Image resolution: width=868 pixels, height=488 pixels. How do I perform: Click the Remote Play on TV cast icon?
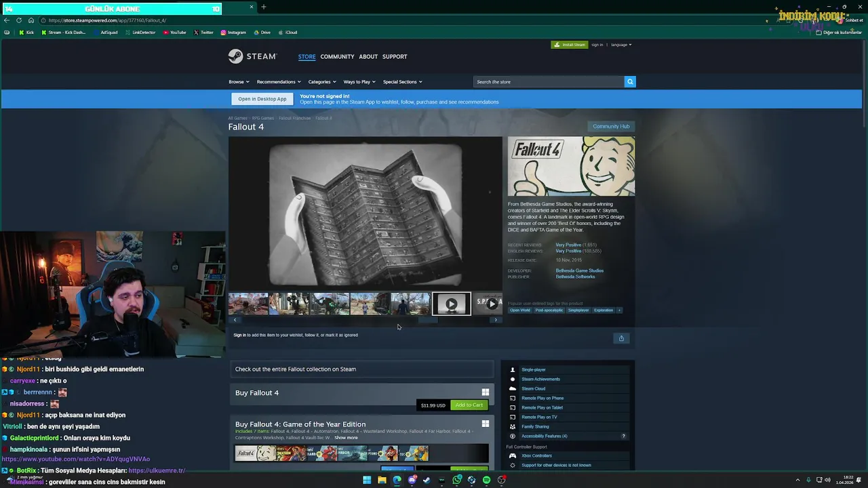pos(513,417)
